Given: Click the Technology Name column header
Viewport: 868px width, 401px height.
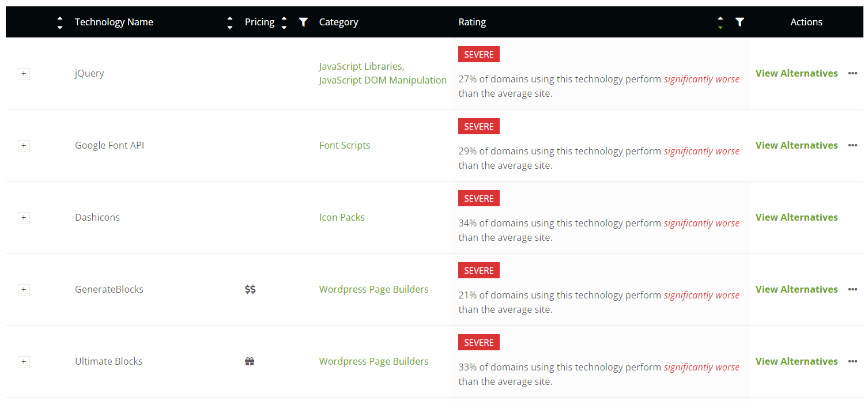Looking at the screenshot, I should click(x=114, y=22).
